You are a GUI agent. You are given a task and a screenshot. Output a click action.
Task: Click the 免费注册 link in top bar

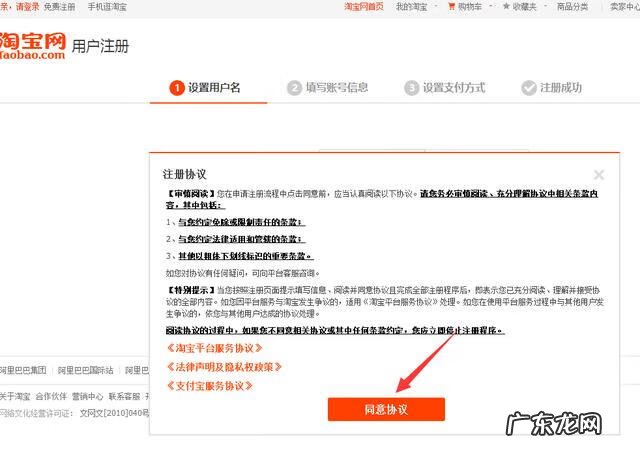[x=59, y=7]
